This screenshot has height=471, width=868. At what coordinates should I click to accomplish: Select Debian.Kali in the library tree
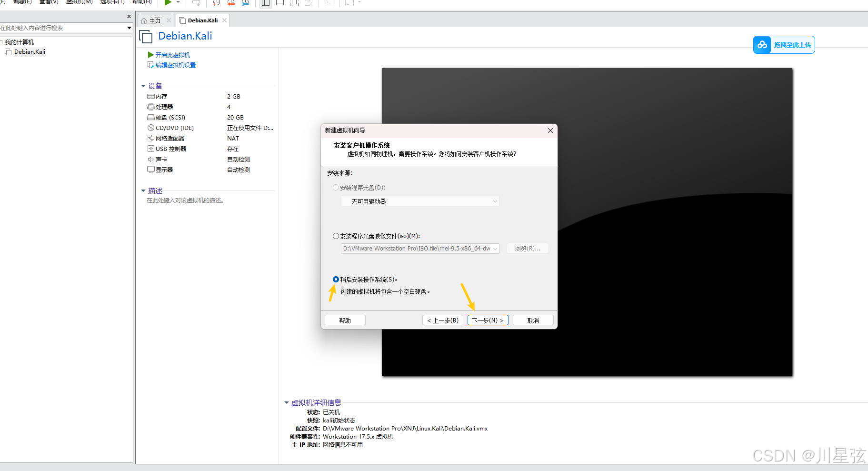30,52
